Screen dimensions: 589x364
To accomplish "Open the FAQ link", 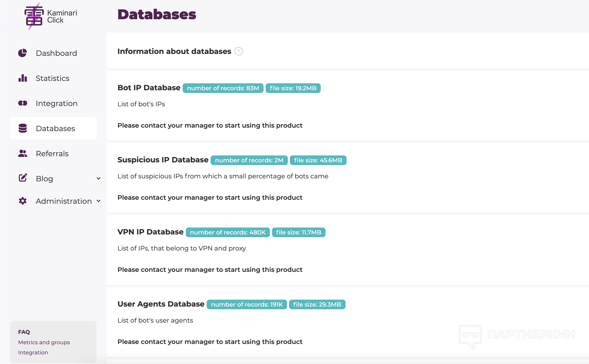I will [x=24, y=332].
